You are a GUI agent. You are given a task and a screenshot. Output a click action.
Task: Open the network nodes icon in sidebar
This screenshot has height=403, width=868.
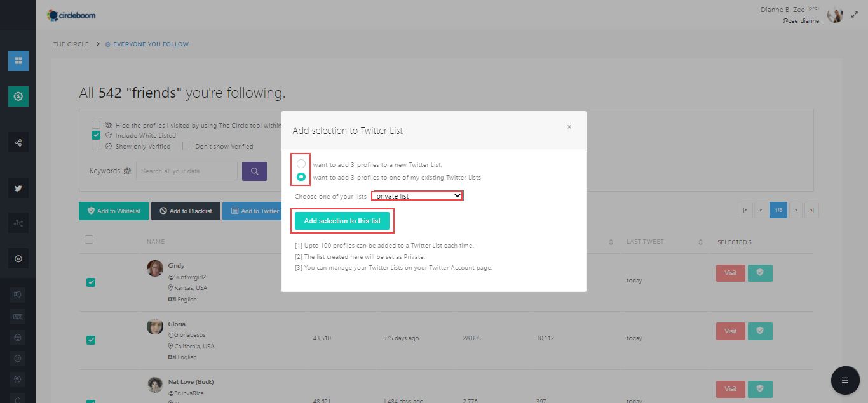point(18,223)
